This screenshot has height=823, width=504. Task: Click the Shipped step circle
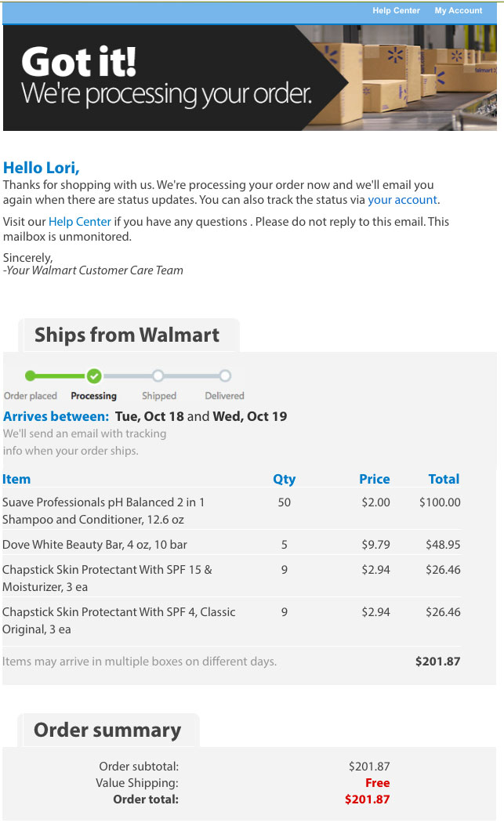pyautogui.click(x=158, y=375)
